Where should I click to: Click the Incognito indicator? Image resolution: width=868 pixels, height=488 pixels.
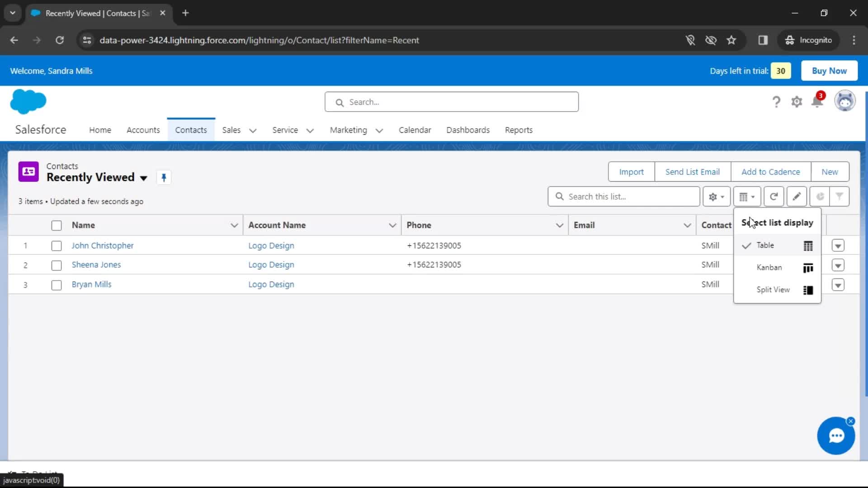pyautogui.click(x=808, y=40)
